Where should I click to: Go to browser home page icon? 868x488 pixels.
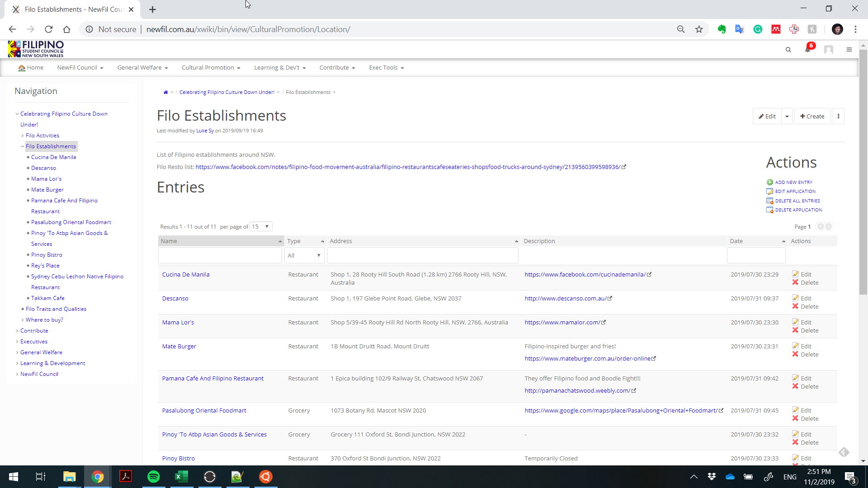[66, 29]
